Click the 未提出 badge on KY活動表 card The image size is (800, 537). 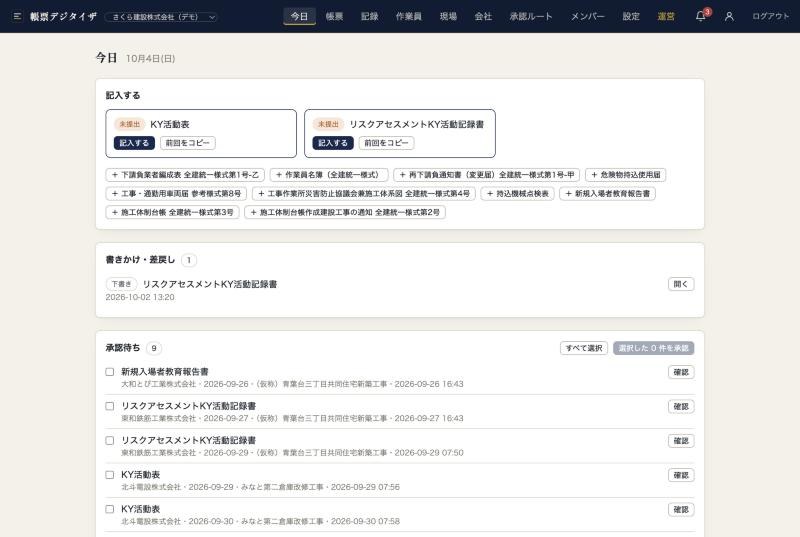130,124
